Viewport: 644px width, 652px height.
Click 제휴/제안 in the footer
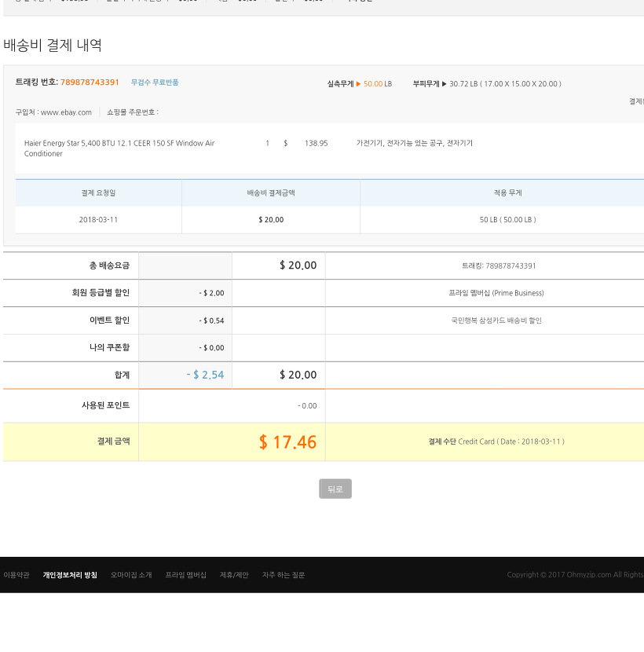pyautogui.click(x=234, y=575)
